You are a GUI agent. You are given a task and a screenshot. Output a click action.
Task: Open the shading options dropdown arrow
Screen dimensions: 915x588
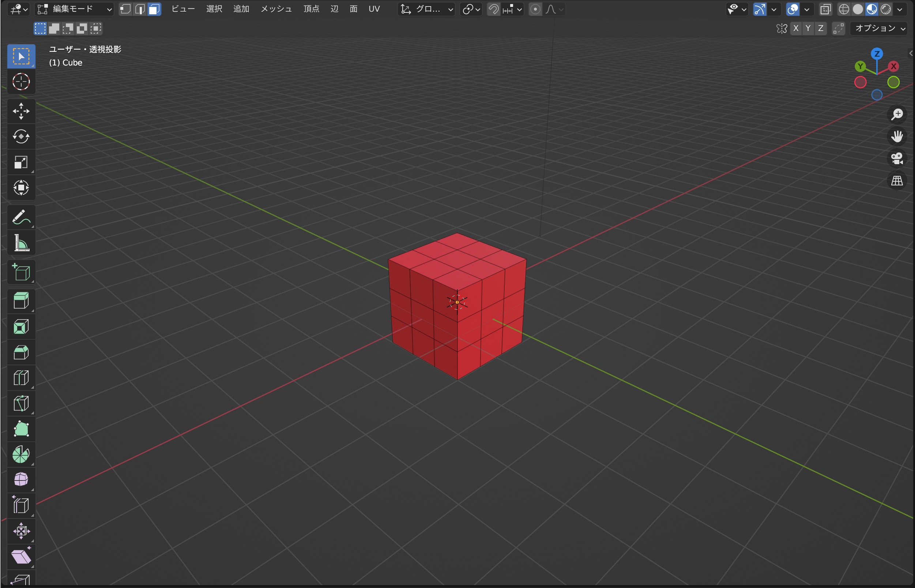900,9
